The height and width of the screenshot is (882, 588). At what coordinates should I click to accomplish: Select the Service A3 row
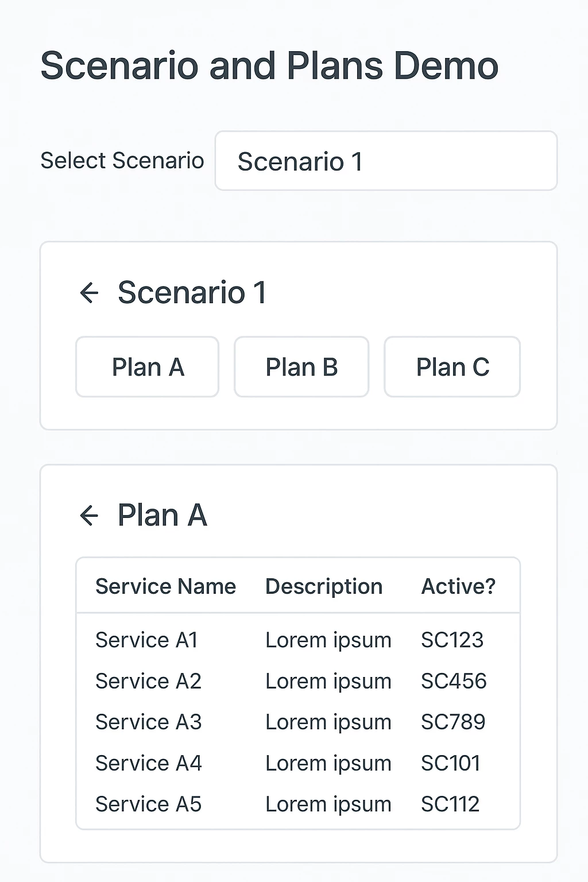pos(298,722)
